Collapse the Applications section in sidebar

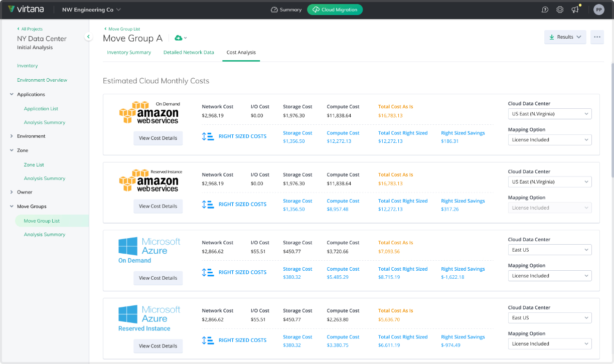[x=12, y=94]
